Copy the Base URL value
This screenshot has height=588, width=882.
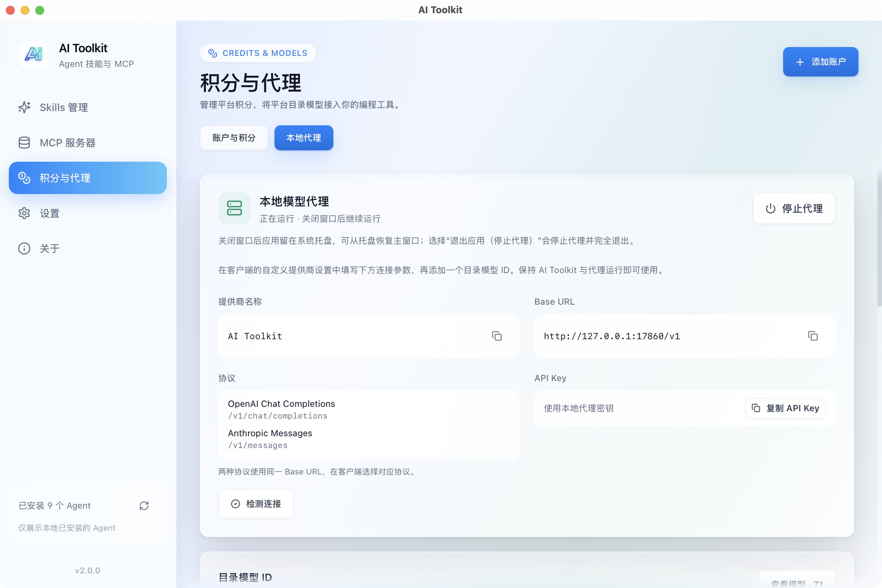(813, 336)
